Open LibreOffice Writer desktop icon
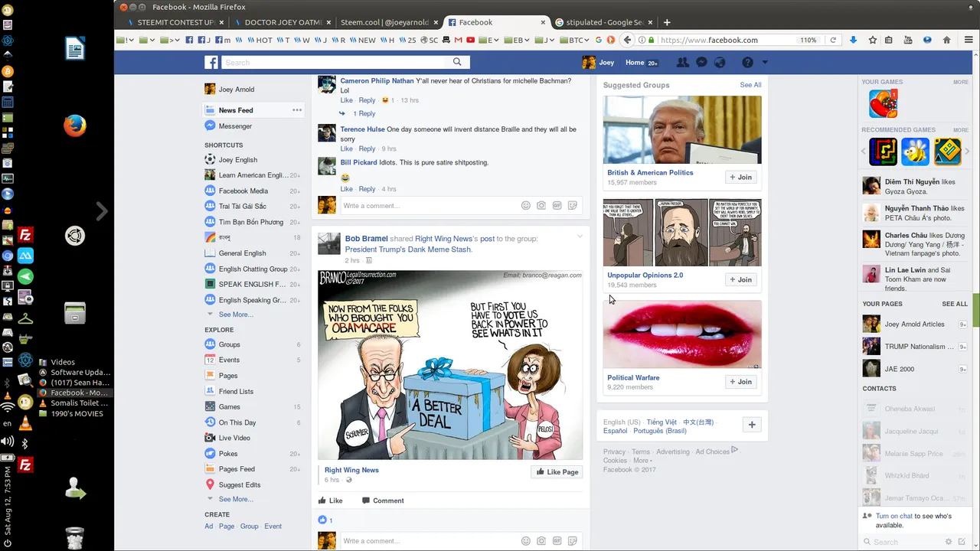This screenshot has width=980, height=551. (x=74, y=49)
